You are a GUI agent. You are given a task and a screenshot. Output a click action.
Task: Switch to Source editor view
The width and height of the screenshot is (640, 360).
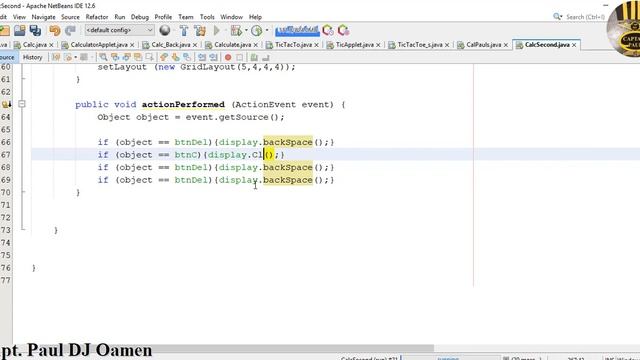click(7, 57)
